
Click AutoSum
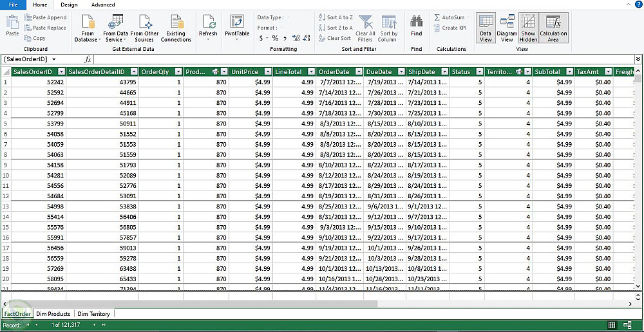point(450,17)
